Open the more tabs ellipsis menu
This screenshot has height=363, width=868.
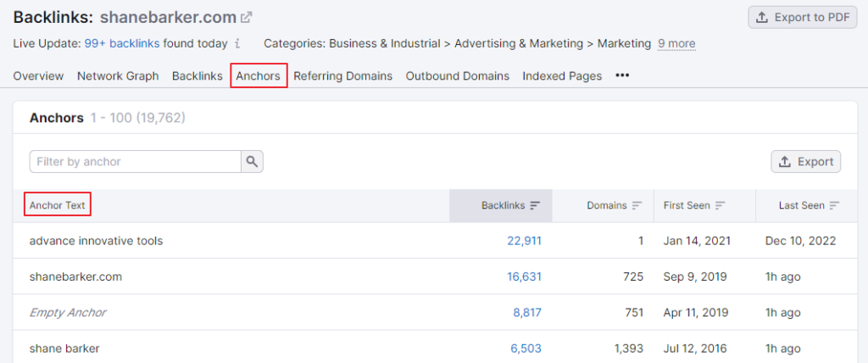pos(622,75)
